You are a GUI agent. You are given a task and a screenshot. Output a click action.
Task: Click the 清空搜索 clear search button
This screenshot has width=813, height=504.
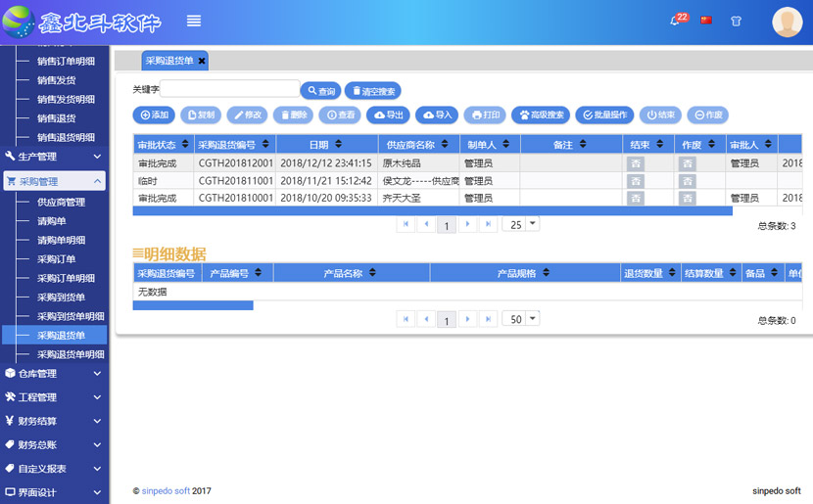[x=371, y=91]
